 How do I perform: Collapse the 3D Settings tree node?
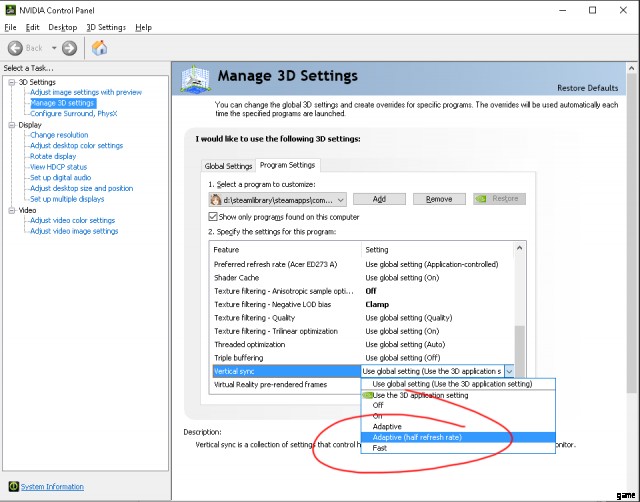click(x=10, y=82)
